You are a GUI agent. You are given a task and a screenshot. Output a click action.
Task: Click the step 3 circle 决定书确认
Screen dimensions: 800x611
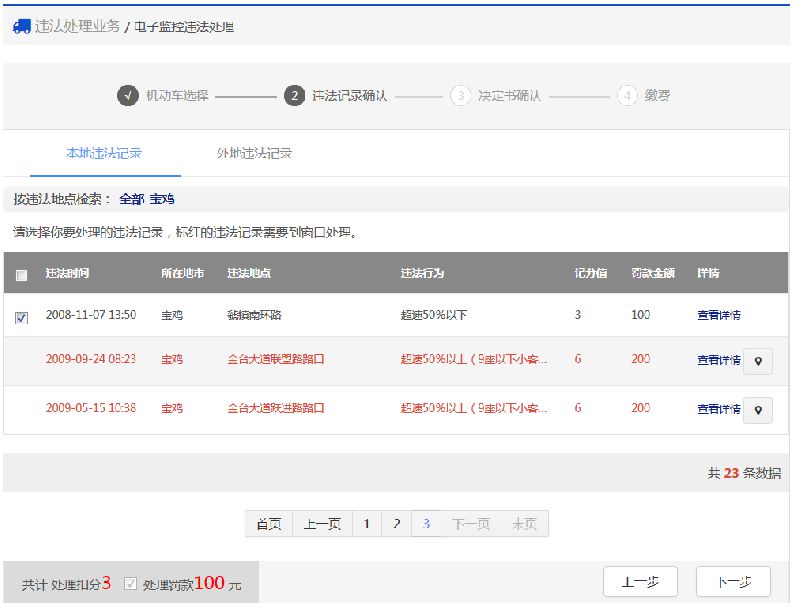click(x=460, y=96)
